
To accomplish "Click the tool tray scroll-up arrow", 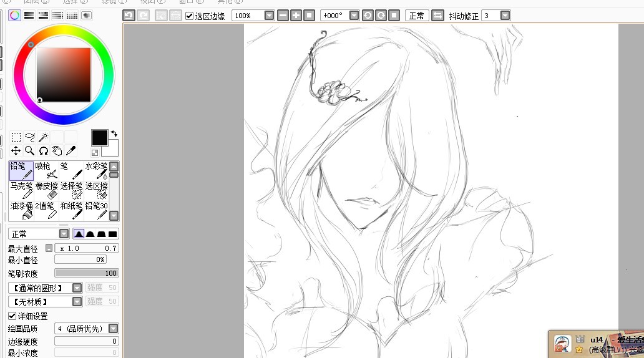I will (x=114, y=167).
